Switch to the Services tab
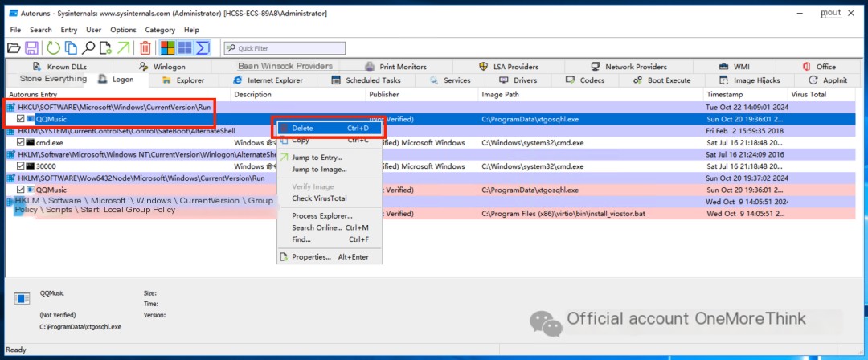Screen dimensions: 868x360 451,80
